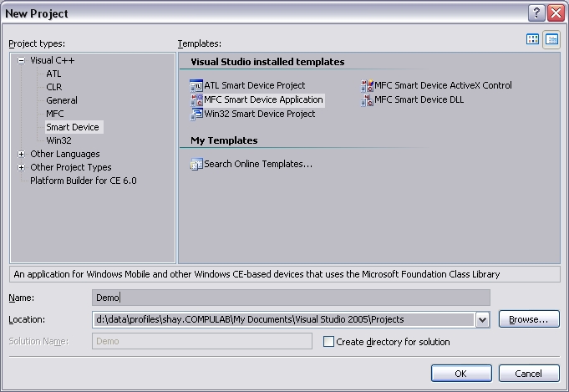Expand the Other Languages node
The height and width of the screenshot is (392, 569).
click(x=22, y=155)
